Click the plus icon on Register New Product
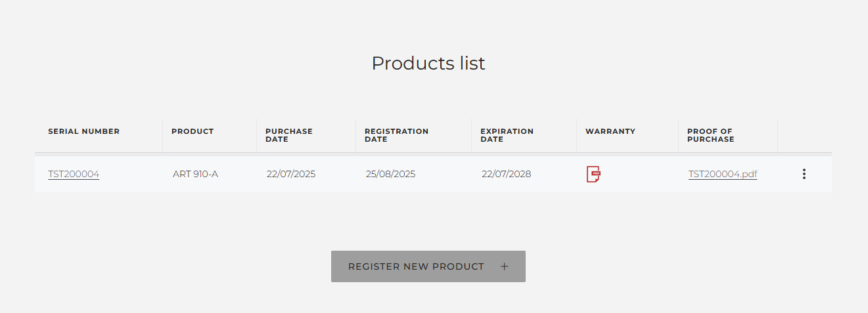This screenshot has height=313, width=868. pyautogui.click(x=505, y=266)
